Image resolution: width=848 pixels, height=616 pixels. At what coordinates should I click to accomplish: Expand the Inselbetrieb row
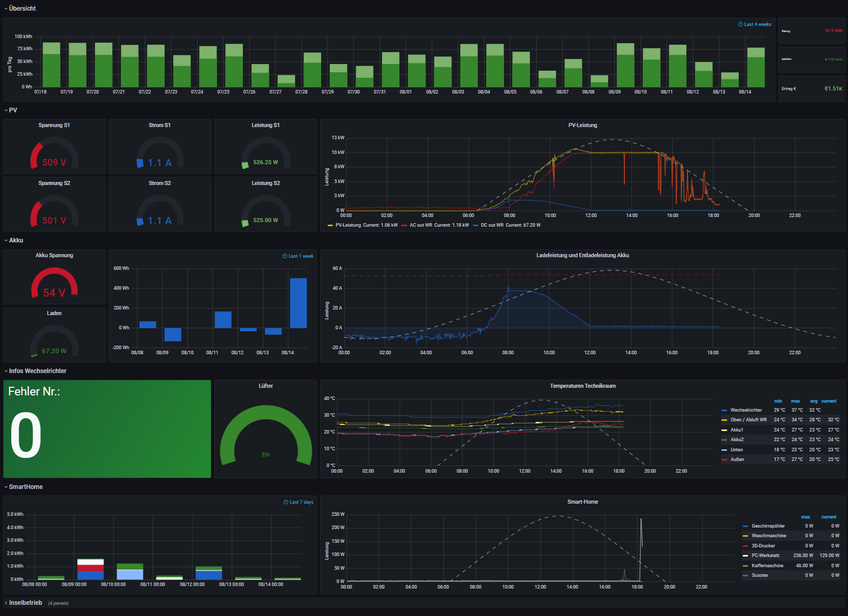25,603
